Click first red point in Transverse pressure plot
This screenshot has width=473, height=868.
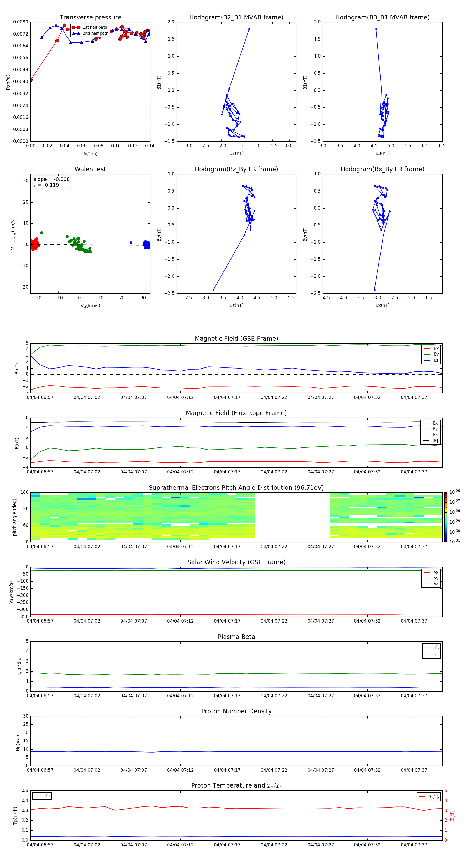point(31,80)
